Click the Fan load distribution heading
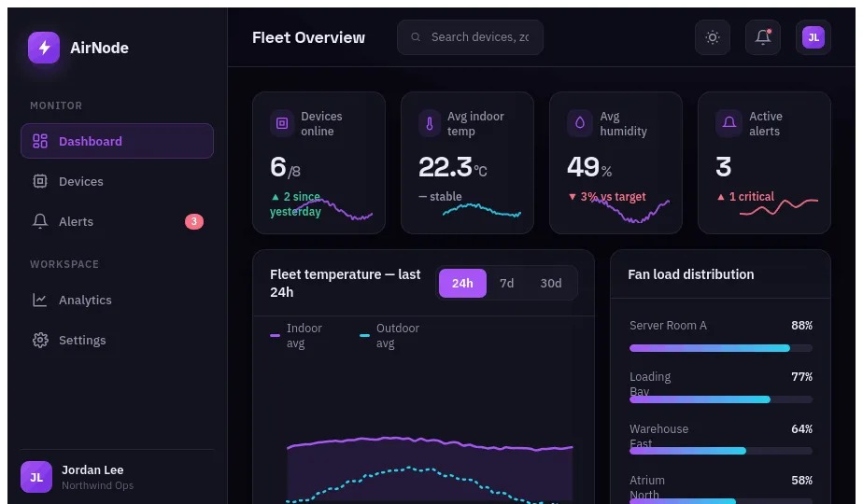The width and height of the screenshot is (863, 504). click(691, 274)
